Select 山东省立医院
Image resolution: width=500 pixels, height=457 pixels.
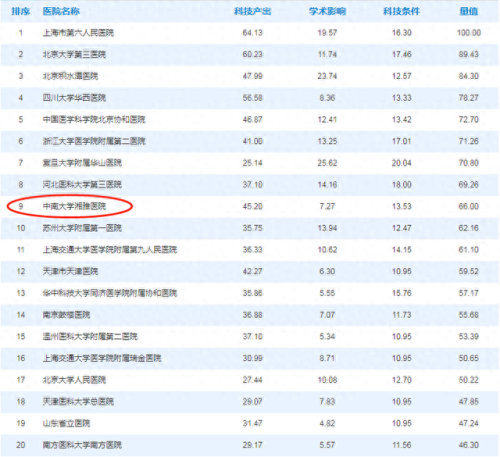(x=66, y=423)
